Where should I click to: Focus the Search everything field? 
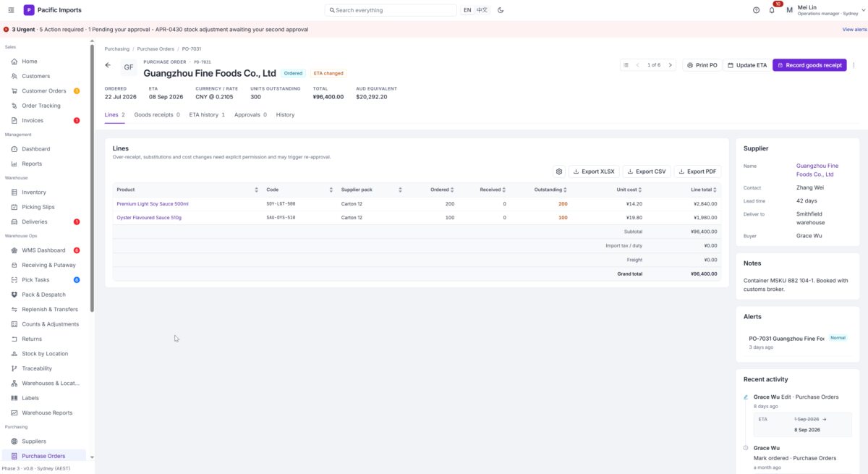(391, 10)
